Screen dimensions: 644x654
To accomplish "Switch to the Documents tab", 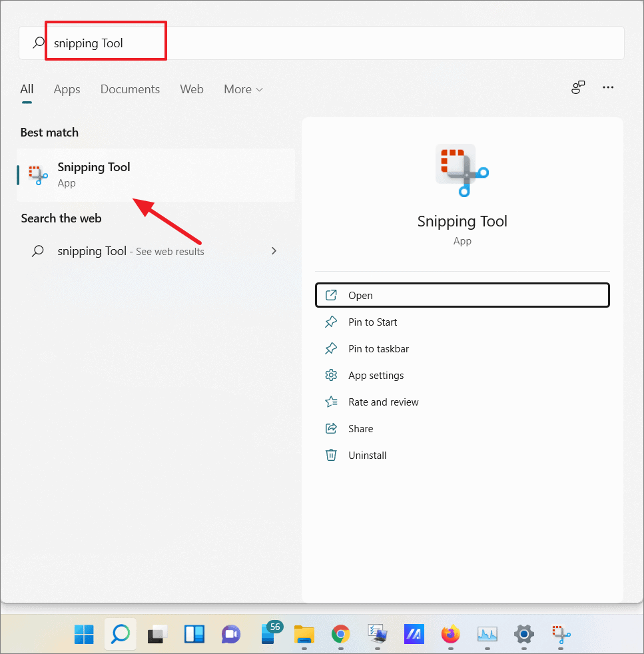I will tap(130, 89).
